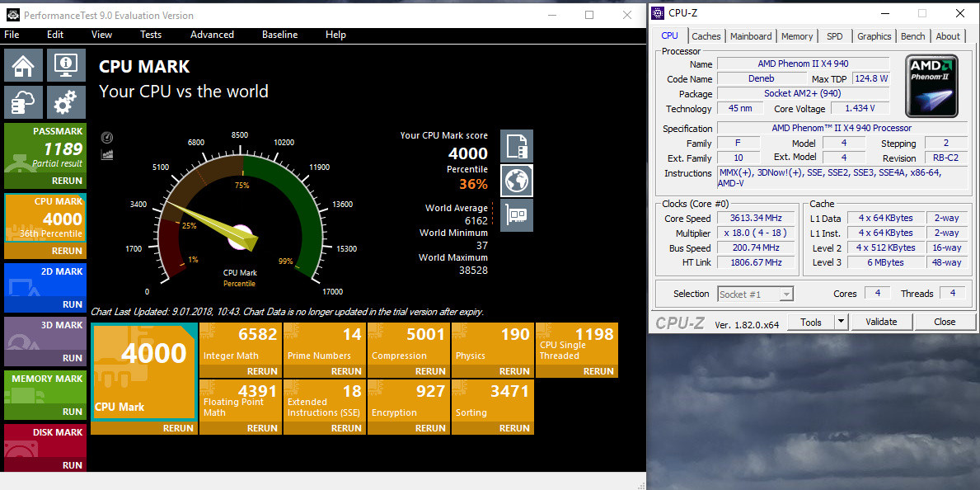Click the HT Link value '1806.67 MHz'

click(757, 263)
